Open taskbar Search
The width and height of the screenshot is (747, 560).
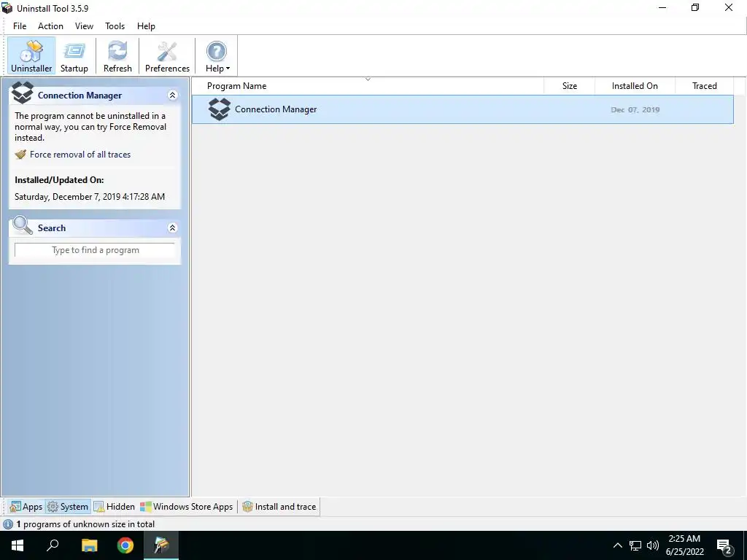[53, 545]
